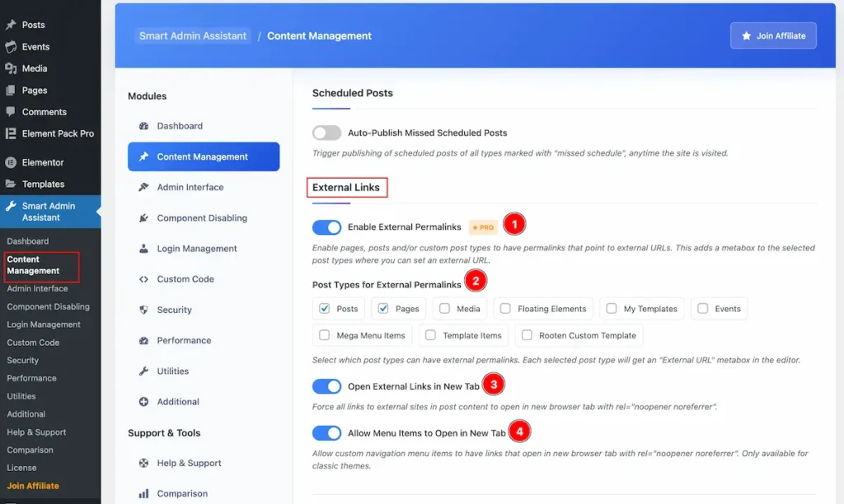Open the Admin Interface module
This screenshot has height=504, width=844.
tap(204, 187)
